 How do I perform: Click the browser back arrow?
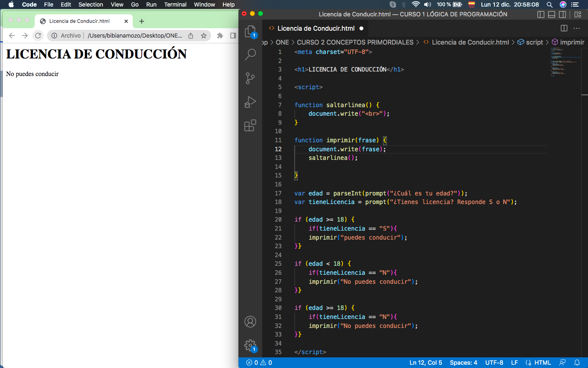click(x=12, y=36)
